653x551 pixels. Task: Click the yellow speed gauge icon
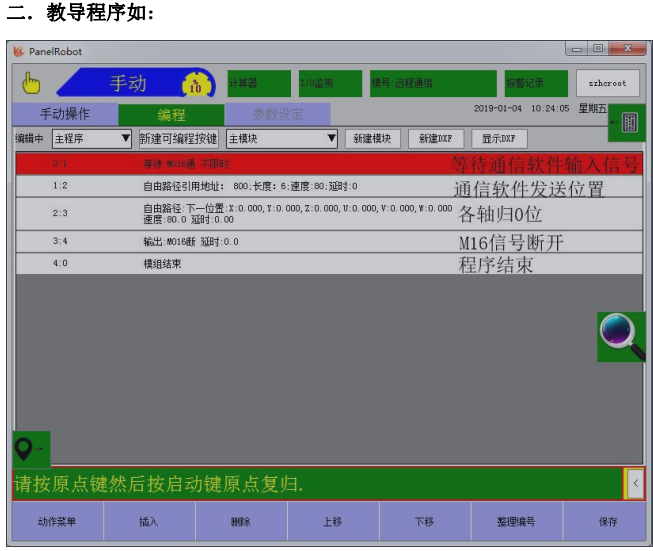197,85
